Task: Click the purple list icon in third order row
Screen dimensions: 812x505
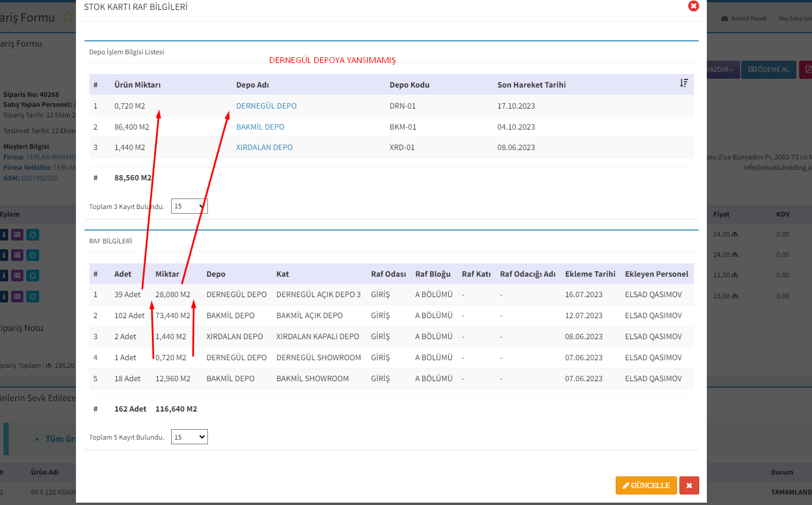Action: tap(18, 276)
